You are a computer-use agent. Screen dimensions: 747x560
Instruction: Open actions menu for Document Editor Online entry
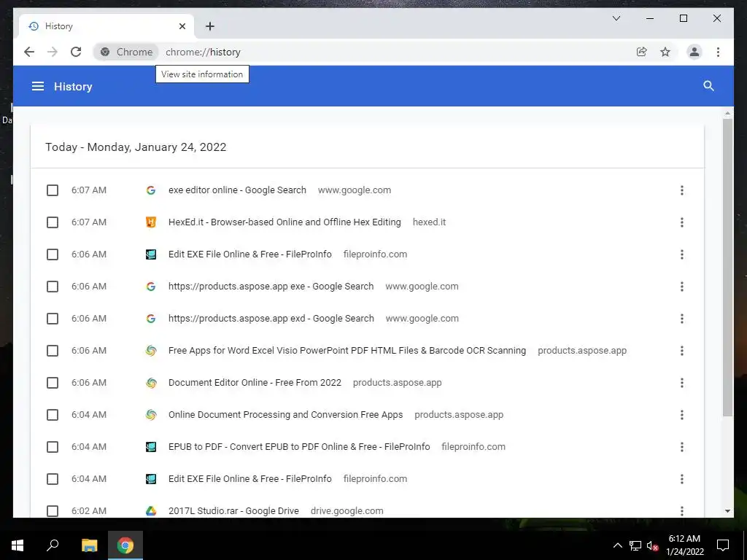(x=682, y=383)
